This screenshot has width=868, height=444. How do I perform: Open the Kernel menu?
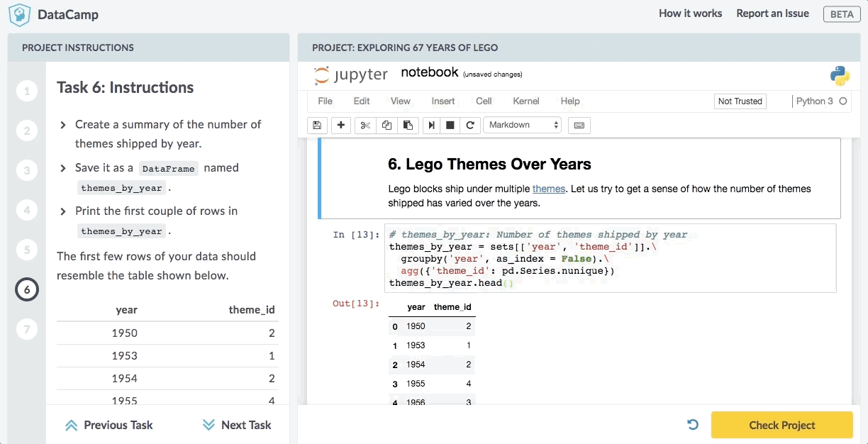tap(526, 101)
